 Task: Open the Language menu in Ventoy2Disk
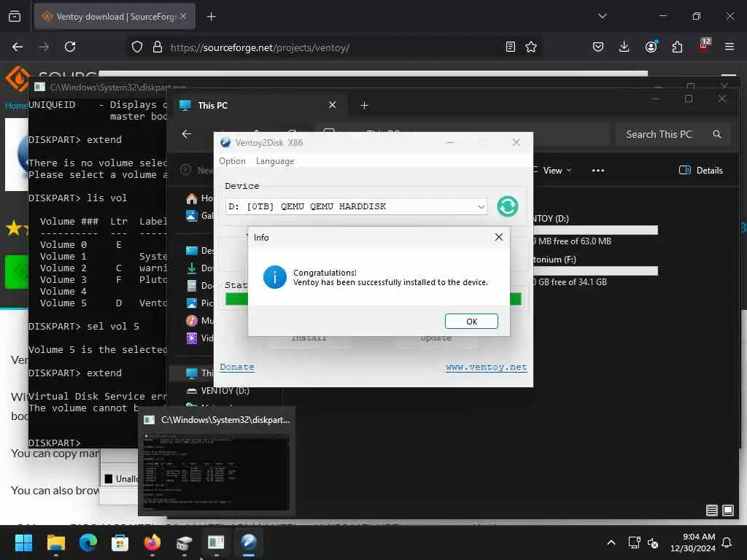(275, 161)
